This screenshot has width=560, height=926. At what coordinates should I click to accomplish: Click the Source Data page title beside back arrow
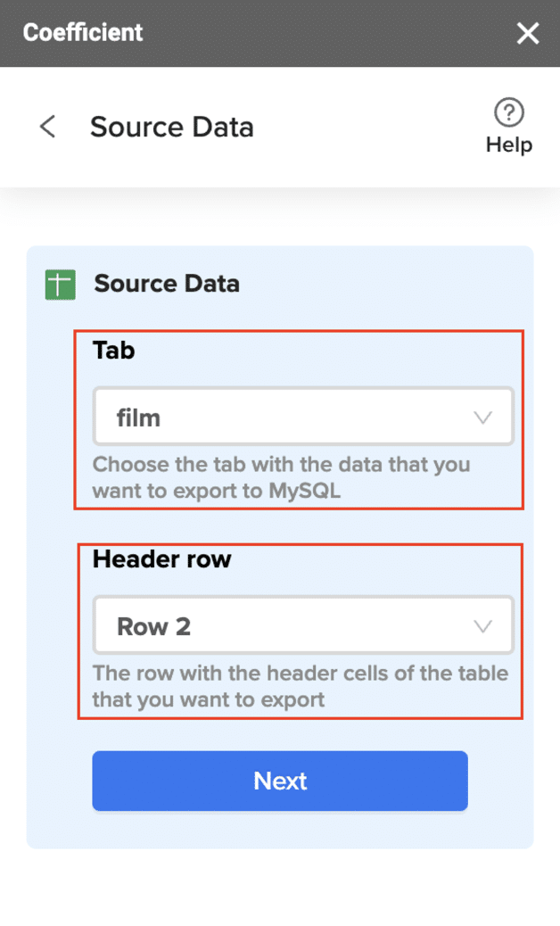pyautogui.click(x=171, y=127)
